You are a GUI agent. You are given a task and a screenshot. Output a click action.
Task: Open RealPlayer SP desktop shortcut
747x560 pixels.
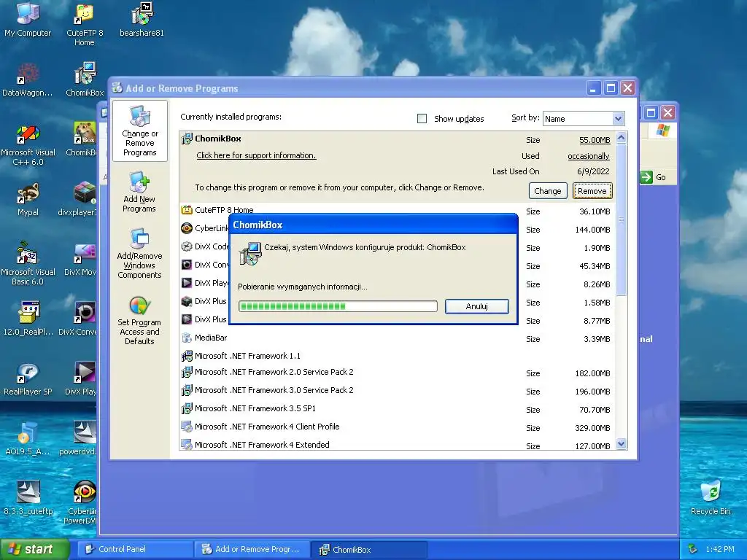point(28,378)
